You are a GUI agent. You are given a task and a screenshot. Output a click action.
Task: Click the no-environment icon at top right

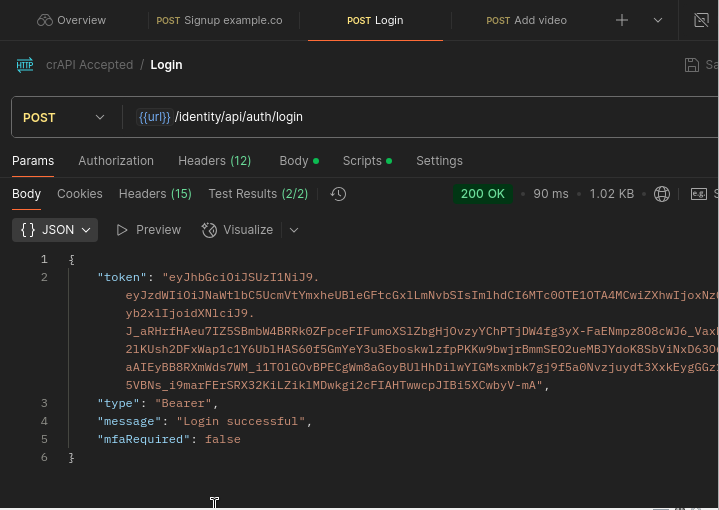(701, 20)
